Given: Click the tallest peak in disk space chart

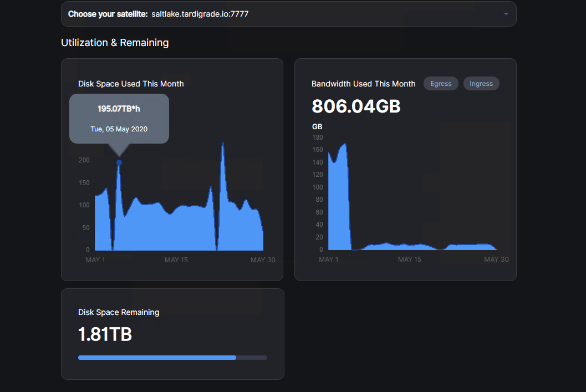Looking at the screenshot, I should point(223,144).
